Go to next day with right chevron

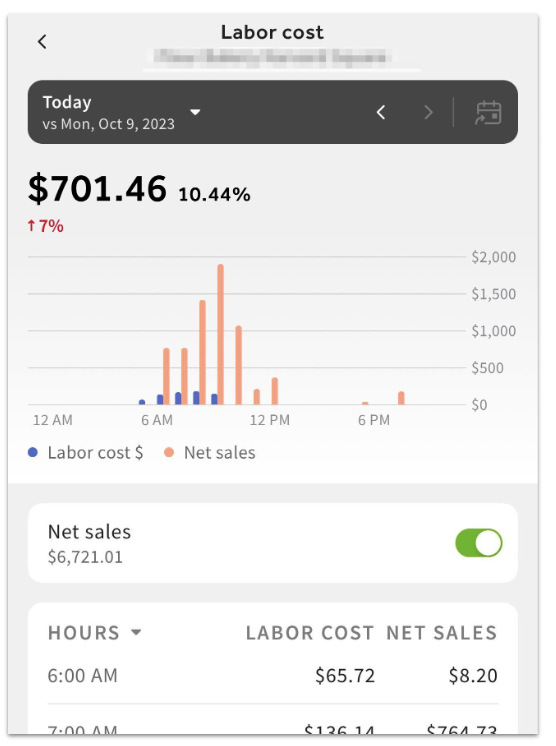point(428,112)
